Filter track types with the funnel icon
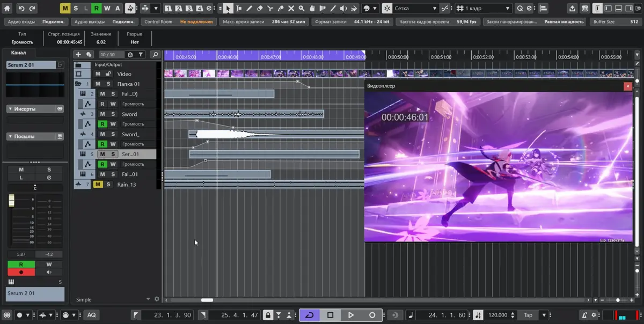Screen dimensions: 644x324 [141, 54]
